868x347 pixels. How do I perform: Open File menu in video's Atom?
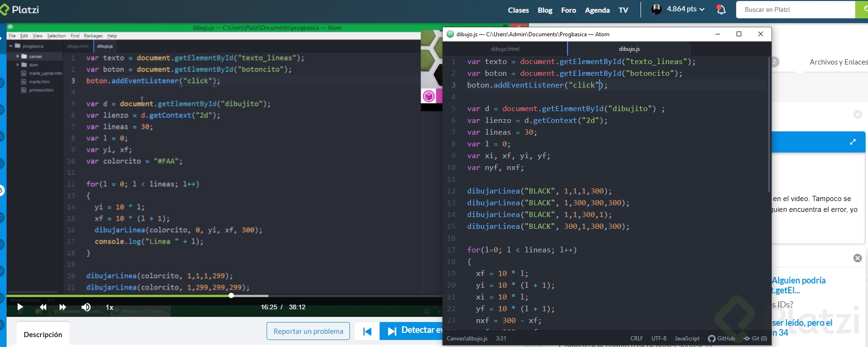click(12, 36)
